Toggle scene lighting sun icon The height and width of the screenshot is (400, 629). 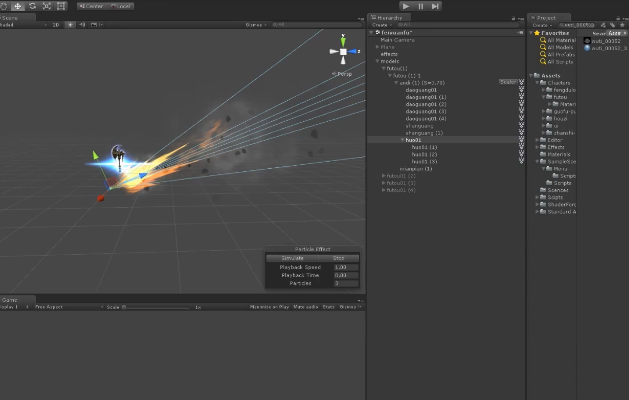coord(70,25)
